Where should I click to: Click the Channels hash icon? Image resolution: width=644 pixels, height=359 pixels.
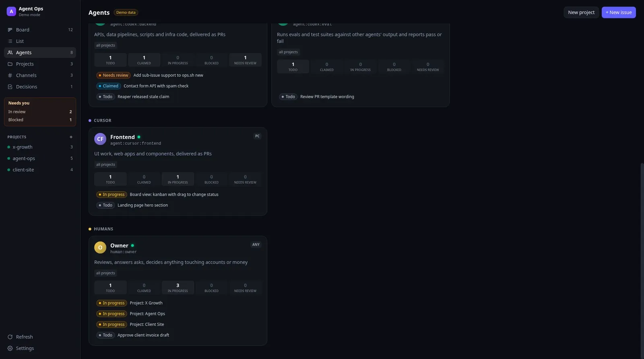point(10,75)
